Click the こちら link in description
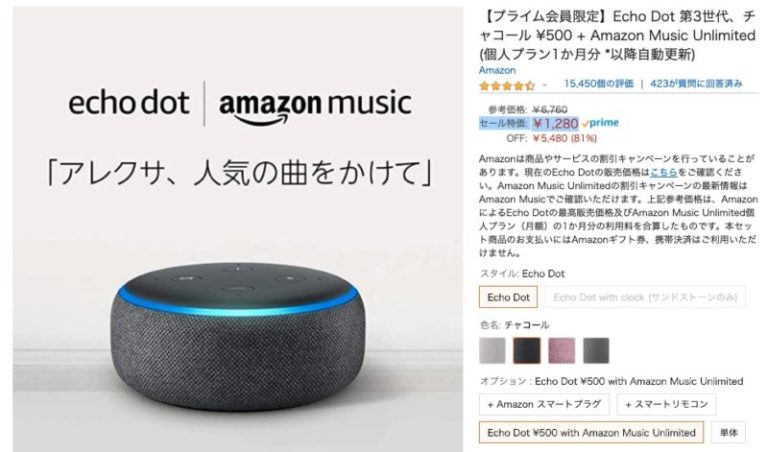 pos(664,172)
